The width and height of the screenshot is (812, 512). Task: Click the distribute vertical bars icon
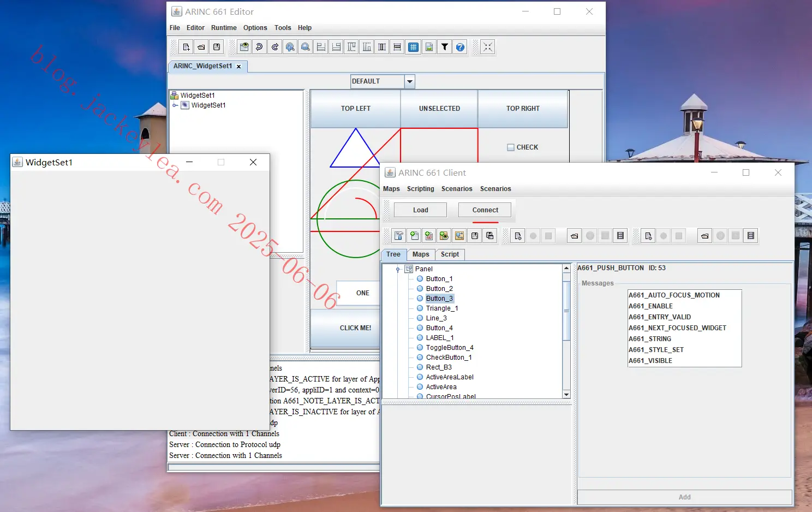tap(382, 47)
